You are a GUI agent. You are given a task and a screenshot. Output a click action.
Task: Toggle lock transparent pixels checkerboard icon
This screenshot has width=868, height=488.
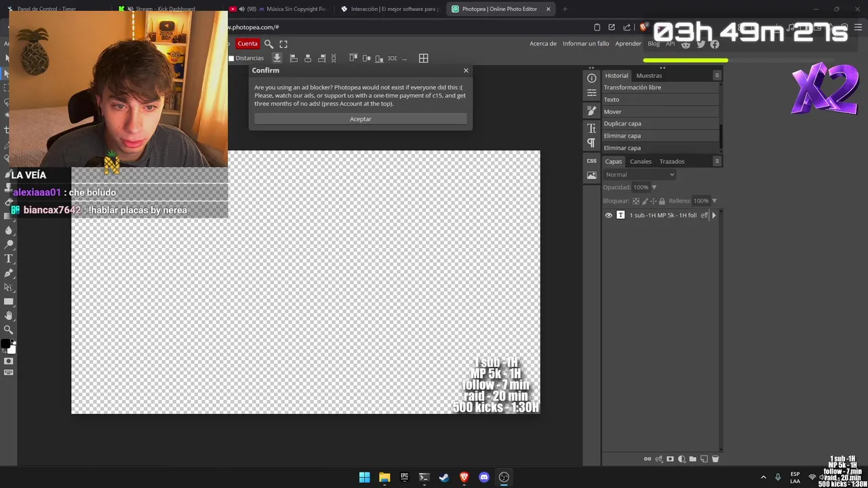[x=635, y=201]
